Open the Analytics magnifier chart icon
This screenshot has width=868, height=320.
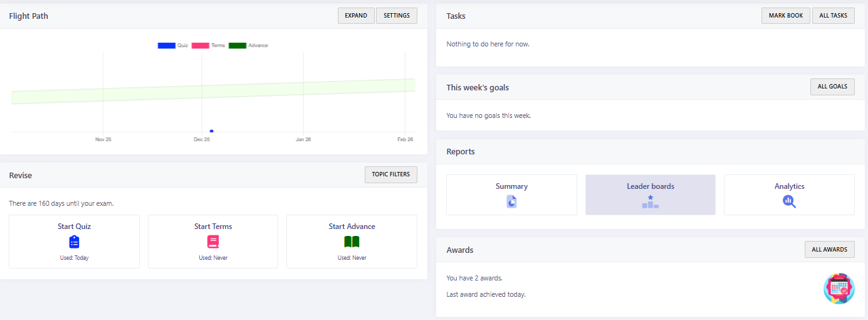pos(789,201)
